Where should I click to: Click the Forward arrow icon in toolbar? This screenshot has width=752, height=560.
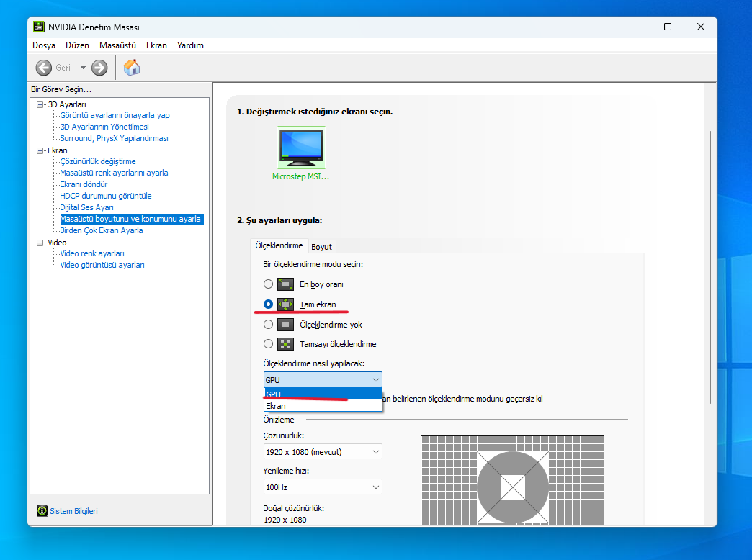coord(99,68)
